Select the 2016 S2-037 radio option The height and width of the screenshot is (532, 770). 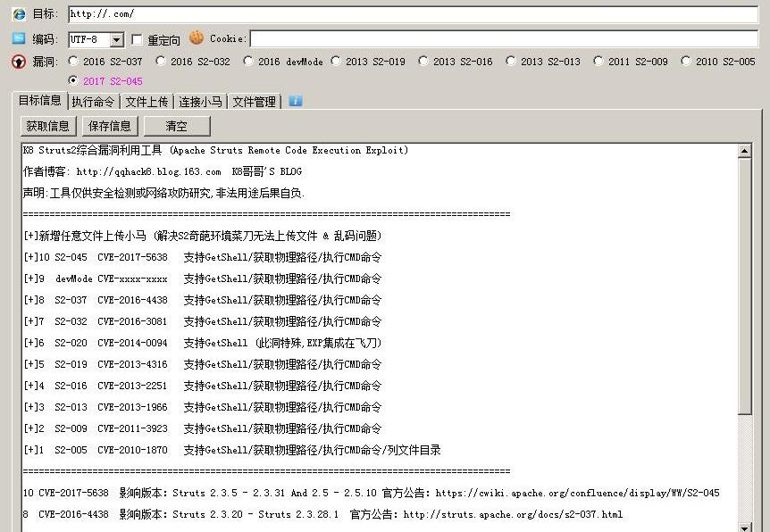tap(73, 62)
